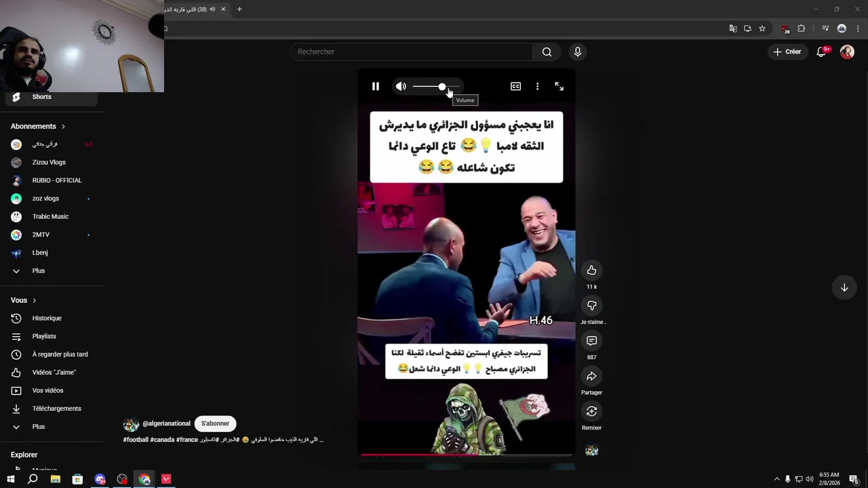868x488 pixels.
Task: Open the Chrome extensions puzzle icon
Action: [802, 28]
